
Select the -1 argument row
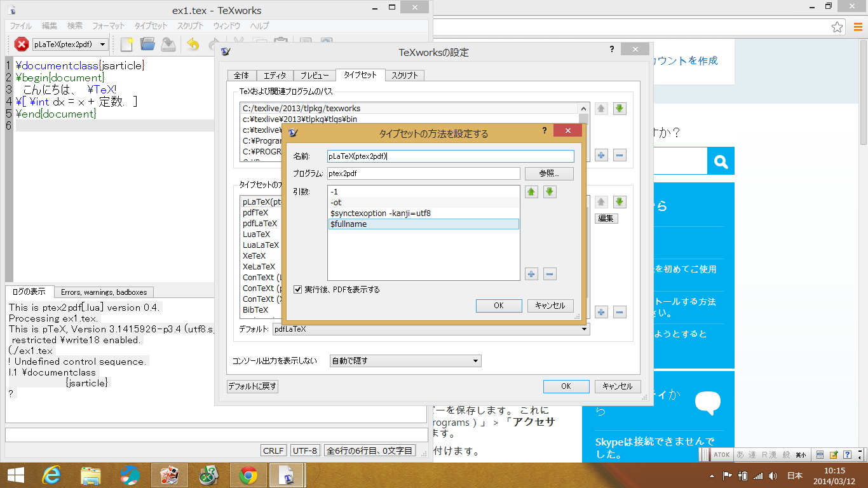point(424,191)
